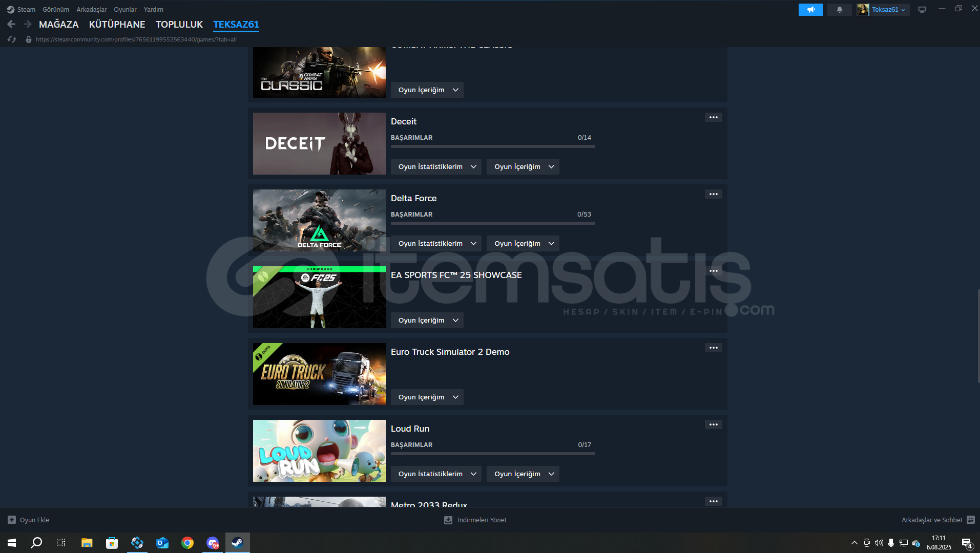Open Windows search from the taskbar

click(36, 543)
